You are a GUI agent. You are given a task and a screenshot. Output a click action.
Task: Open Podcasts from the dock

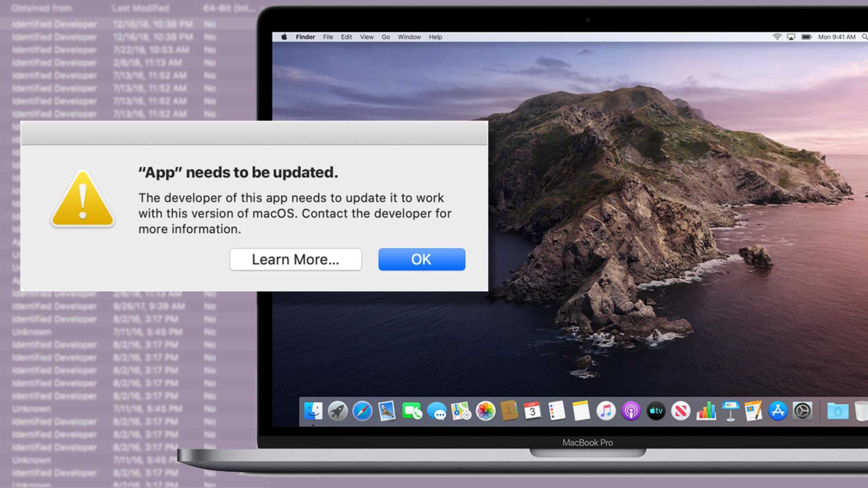pos(630,411)
